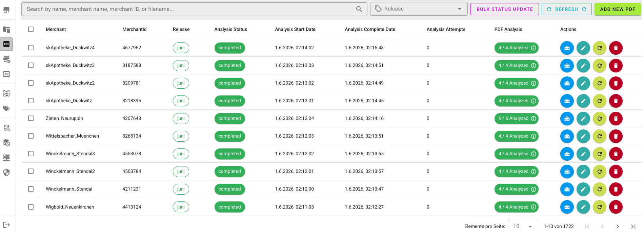The height and width of the screenshot is (232, 644).
Task: Sort by the Merchant column header
Action: [56, 29]
